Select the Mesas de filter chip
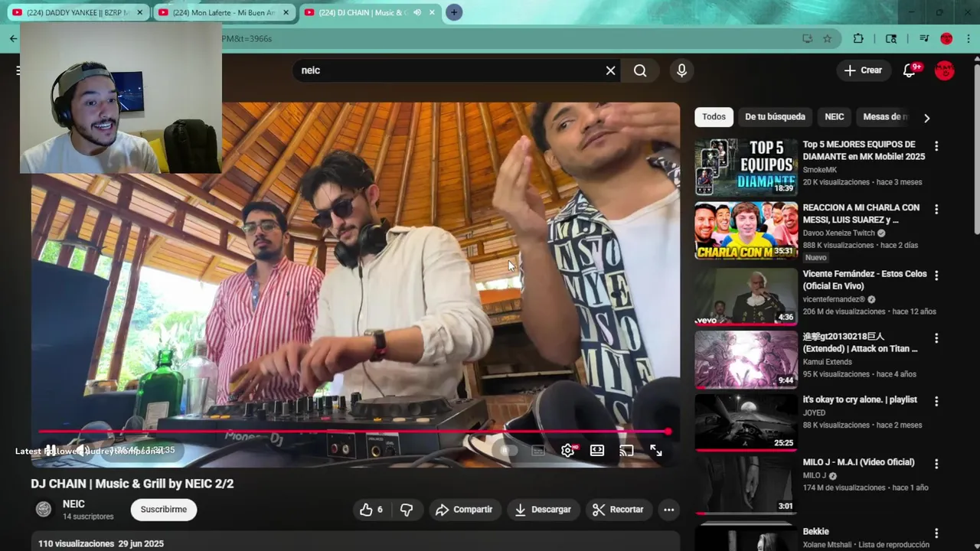Image resolution: width=980 pixels, height=551 pixels. tap(885, 117)
